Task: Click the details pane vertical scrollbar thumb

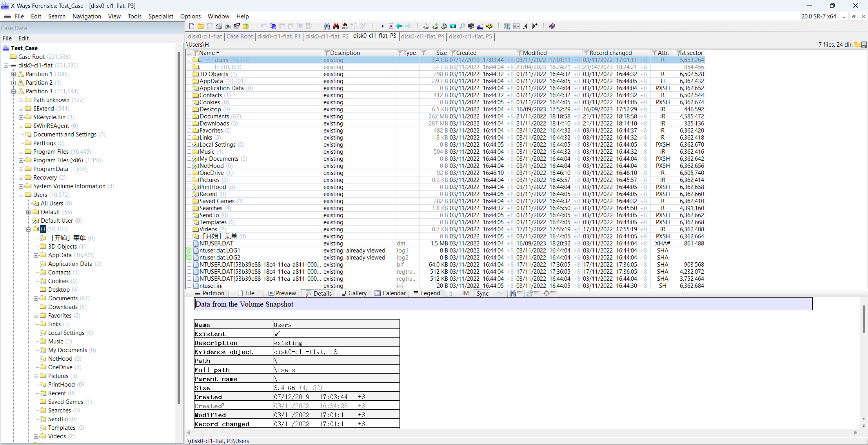Action: [x=864, y=319]
